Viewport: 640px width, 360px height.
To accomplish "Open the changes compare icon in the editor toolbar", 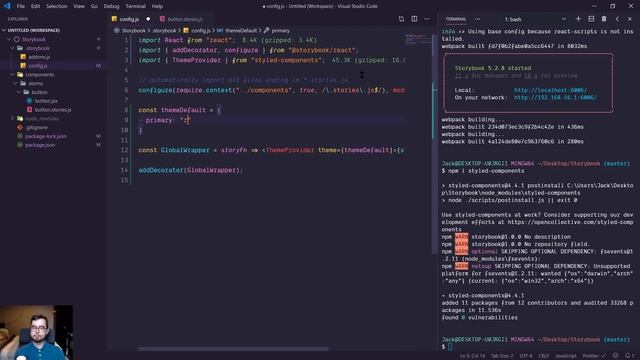I will [x=401, y=19].
